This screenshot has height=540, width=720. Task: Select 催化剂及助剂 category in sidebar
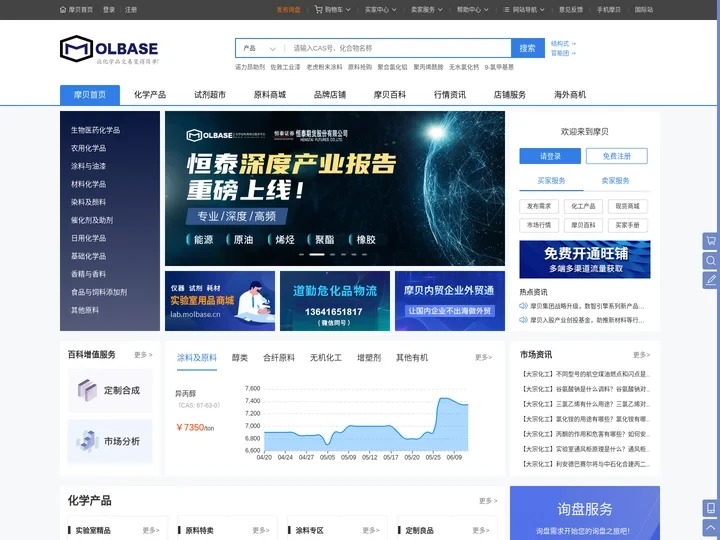point(92,220)
